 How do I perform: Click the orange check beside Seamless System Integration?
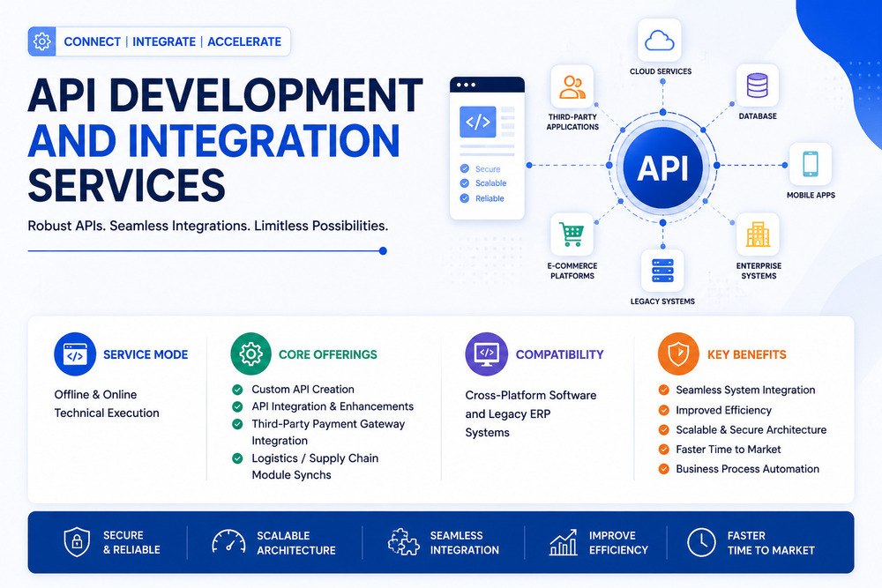click(x=664, y=391)
